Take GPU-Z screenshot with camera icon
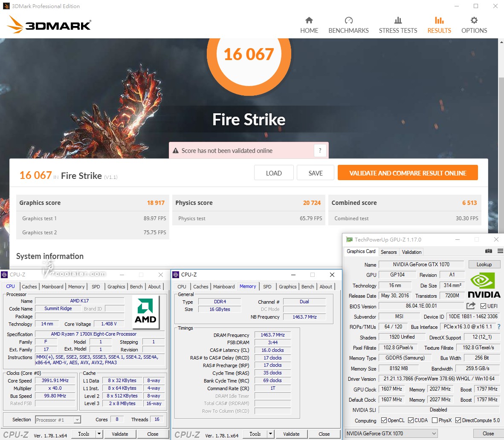This screenshot has height=440, width=504. pos(489,251)
